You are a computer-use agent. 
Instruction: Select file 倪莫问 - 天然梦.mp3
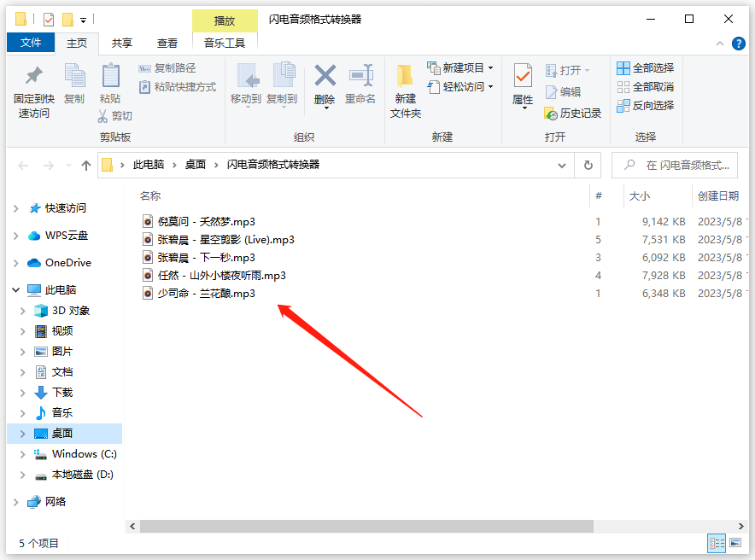click(206, 222)
